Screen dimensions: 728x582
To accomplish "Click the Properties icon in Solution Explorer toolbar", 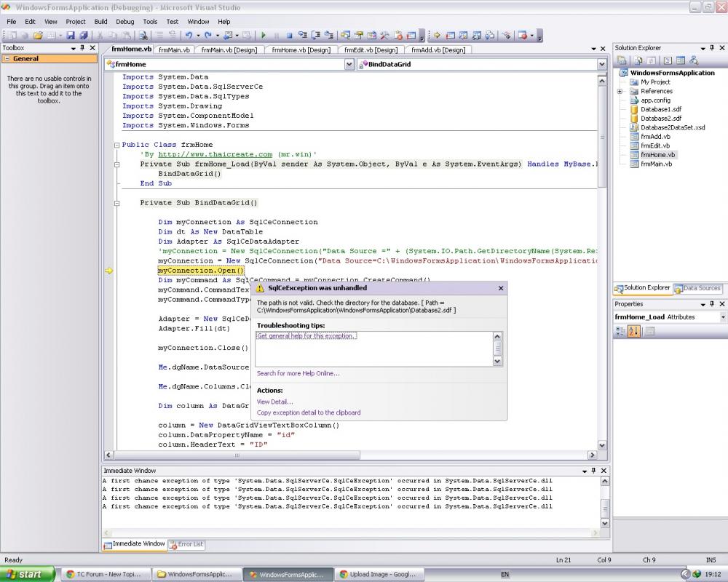I will 622,60.
